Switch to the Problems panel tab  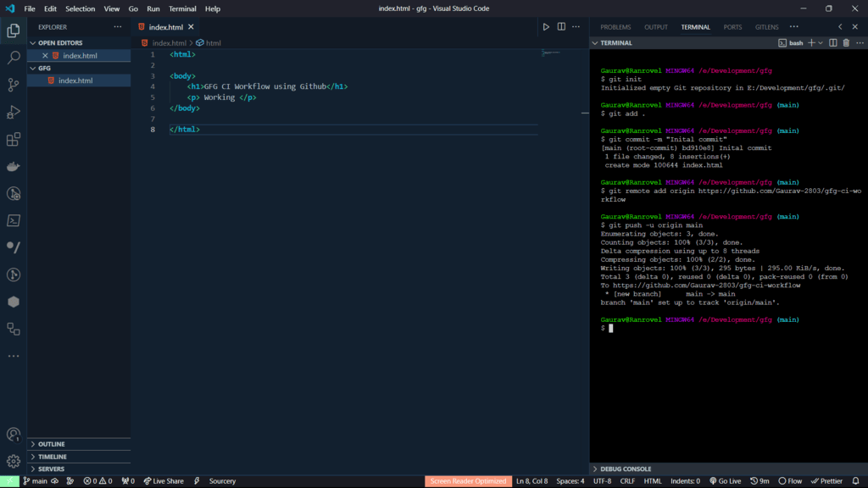pos(615,27)
